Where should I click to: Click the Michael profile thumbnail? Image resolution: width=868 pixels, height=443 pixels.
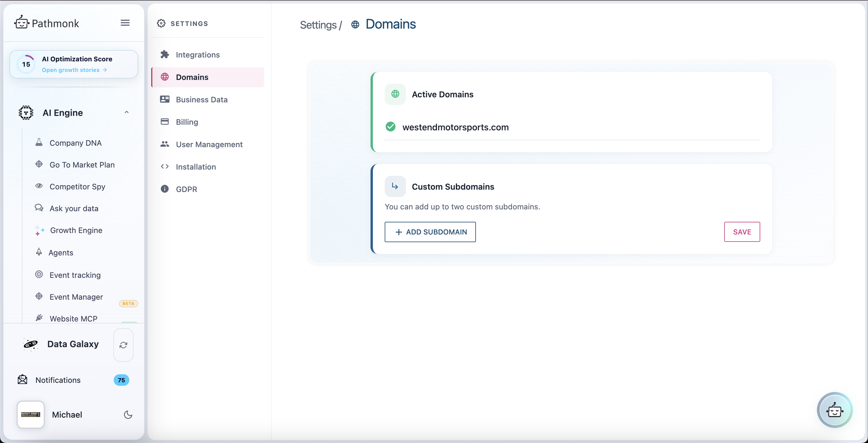pyautogui.click(x=31, y=414)
